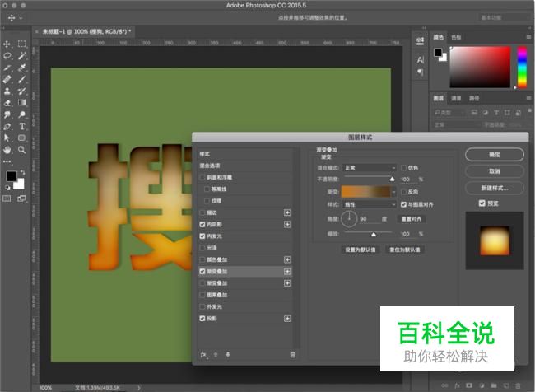Viewport: 535px width, 392px height.
Task: Open the 混合模式 dropdown showing 正常
Action: 370,168
